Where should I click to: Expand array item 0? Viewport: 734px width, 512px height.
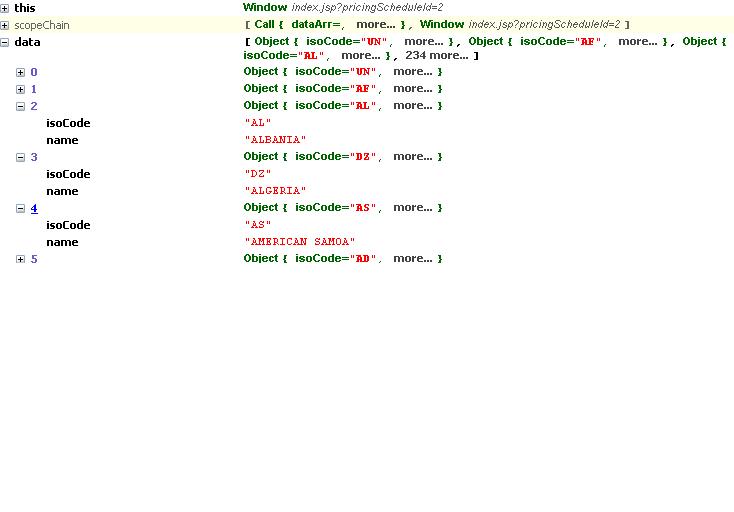click(21, 72)
